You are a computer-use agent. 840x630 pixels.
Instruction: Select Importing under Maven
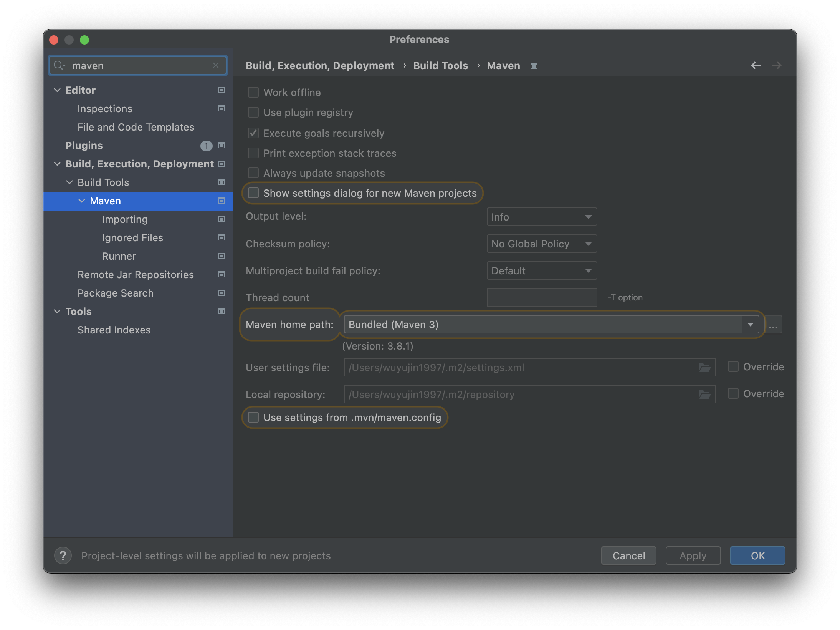tap(125, 219)
